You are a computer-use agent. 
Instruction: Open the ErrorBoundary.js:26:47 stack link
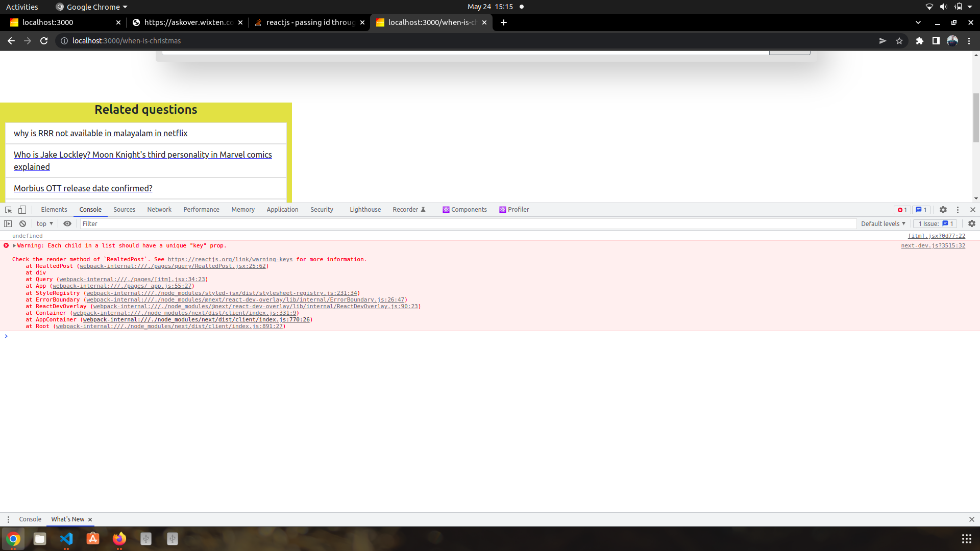[246, 300]
